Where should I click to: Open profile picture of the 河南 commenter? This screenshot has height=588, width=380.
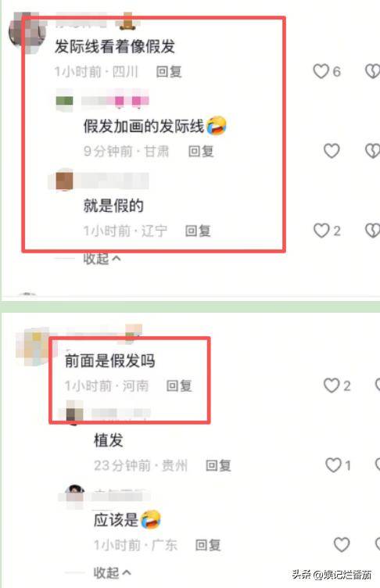(33, 346)
